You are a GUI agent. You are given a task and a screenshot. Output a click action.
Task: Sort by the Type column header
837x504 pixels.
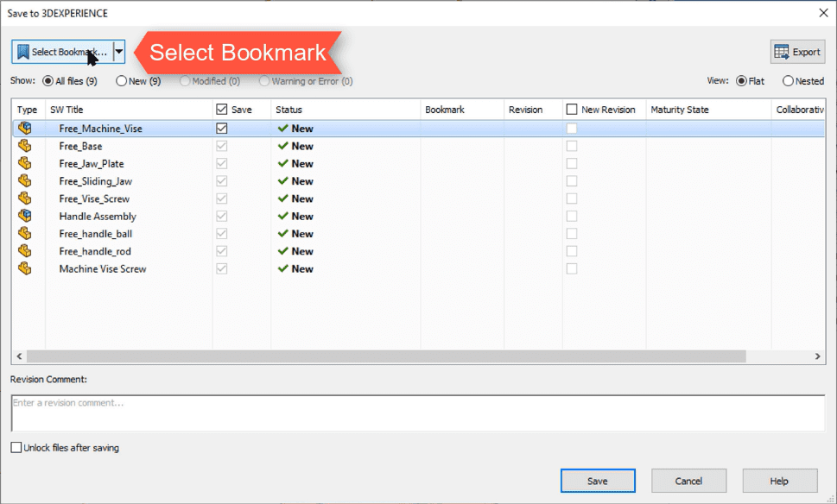pyautogui.click(x=28, y=110)
